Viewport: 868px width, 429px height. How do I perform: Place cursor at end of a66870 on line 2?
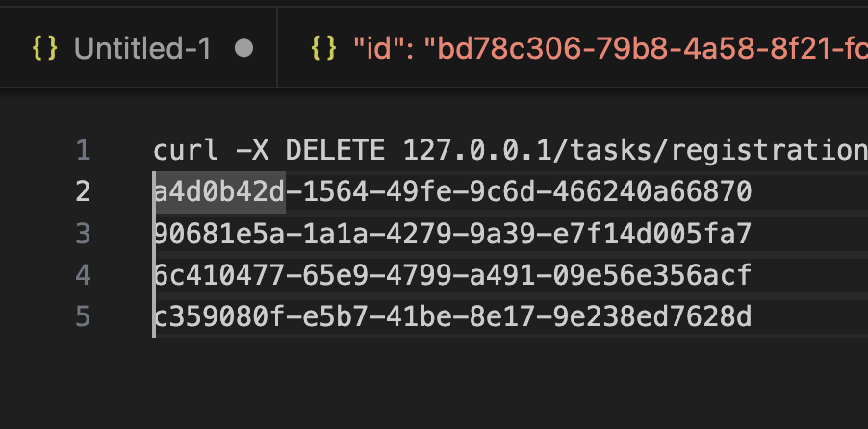pyautogui.click(x=752, y=192)
